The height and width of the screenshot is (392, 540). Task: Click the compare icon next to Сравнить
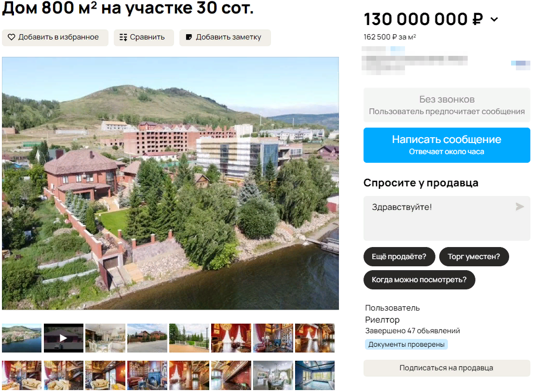(x=123, y=37)
